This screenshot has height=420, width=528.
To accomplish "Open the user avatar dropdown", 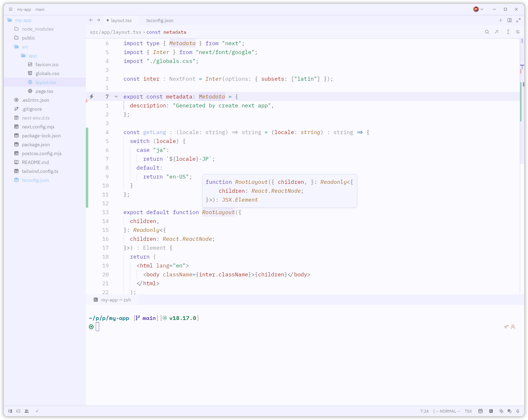I will [478, 9].
